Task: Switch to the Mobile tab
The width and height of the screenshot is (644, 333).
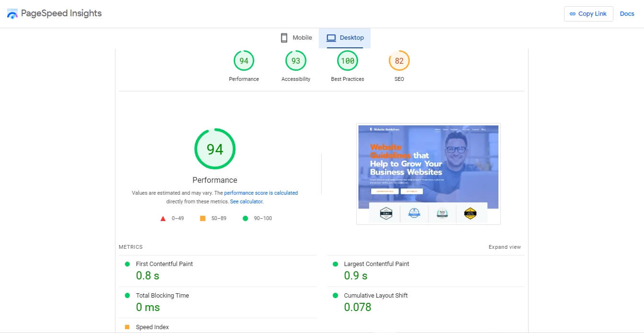Action: pos(296,38)
